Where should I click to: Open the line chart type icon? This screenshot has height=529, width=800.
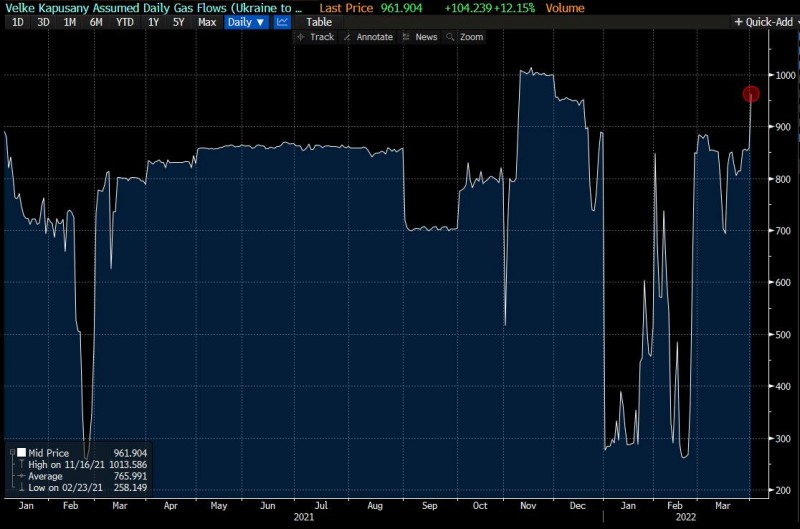tap(283, 22)
